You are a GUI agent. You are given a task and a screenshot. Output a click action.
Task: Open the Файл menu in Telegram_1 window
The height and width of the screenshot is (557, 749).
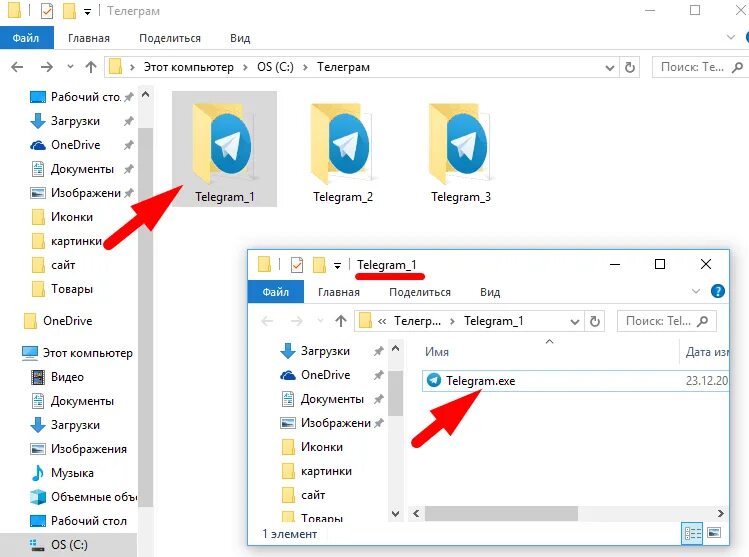click(x=276, y=291)
